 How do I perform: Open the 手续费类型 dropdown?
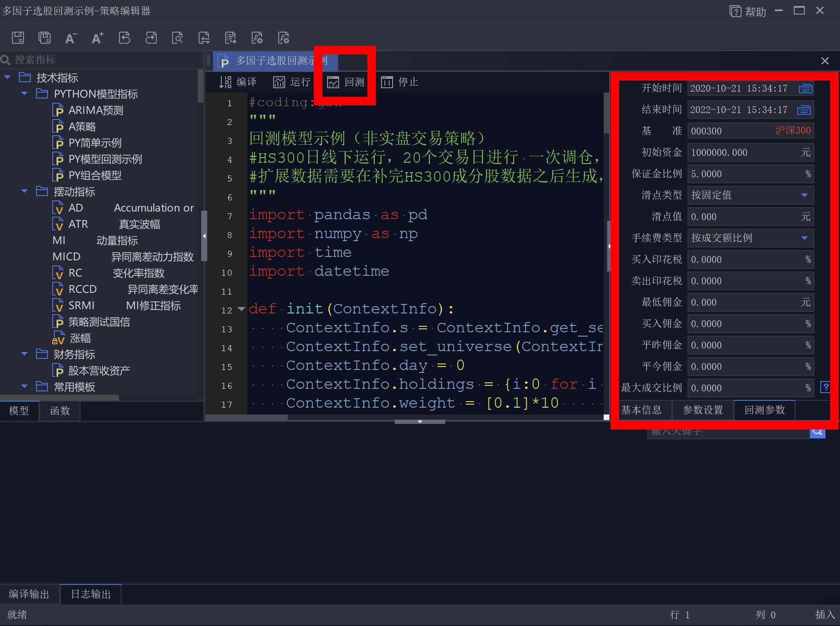(804, 238)
